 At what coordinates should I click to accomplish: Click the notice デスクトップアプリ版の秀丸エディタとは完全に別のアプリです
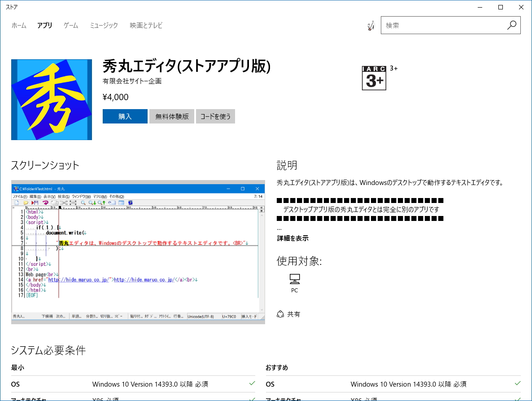coord(361,210)
